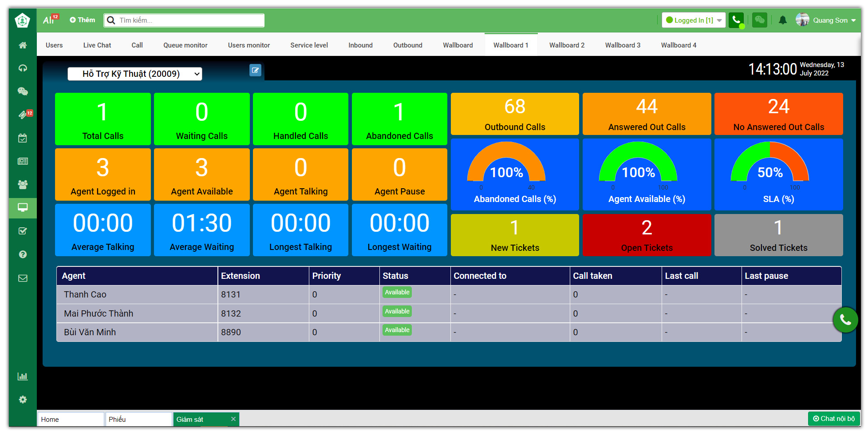Click the edit wallboard pencil icon
Image resolution: width=868 pixels, height=436 pixels.
click(255, 70)
